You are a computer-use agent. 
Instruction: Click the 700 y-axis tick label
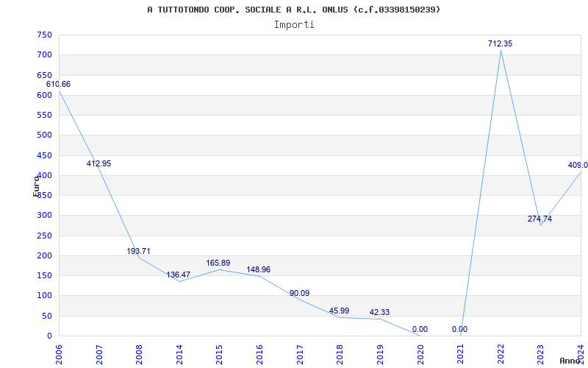(44, 54)
